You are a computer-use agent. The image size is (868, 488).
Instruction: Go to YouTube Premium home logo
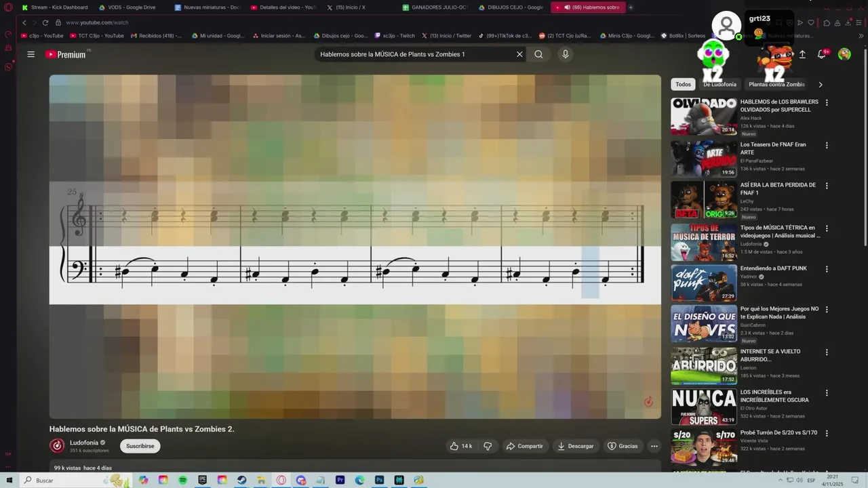tap(66, 54)
